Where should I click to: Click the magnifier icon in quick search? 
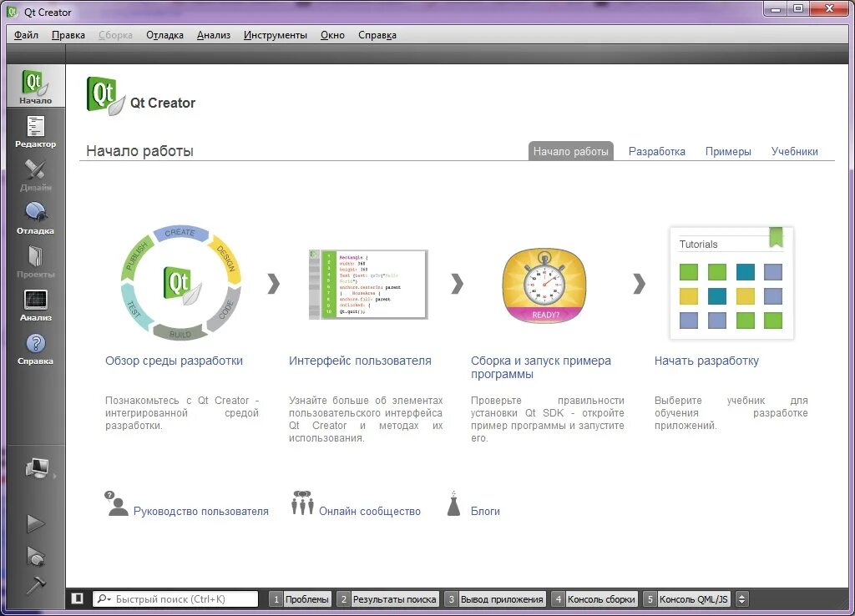coord(103,598)
